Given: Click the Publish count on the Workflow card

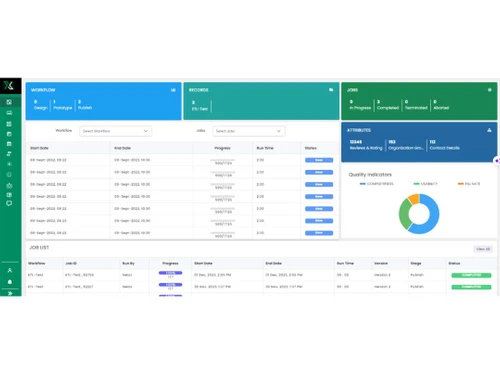Looking at the screenshot, I should pyautogui.click(x=85, y=105).
